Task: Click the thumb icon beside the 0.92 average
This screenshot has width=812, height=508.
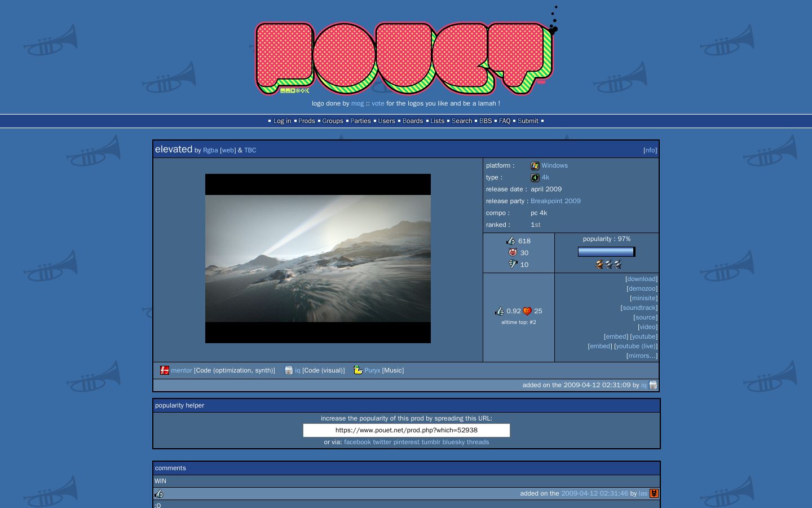Action: (x=500, y=311)
